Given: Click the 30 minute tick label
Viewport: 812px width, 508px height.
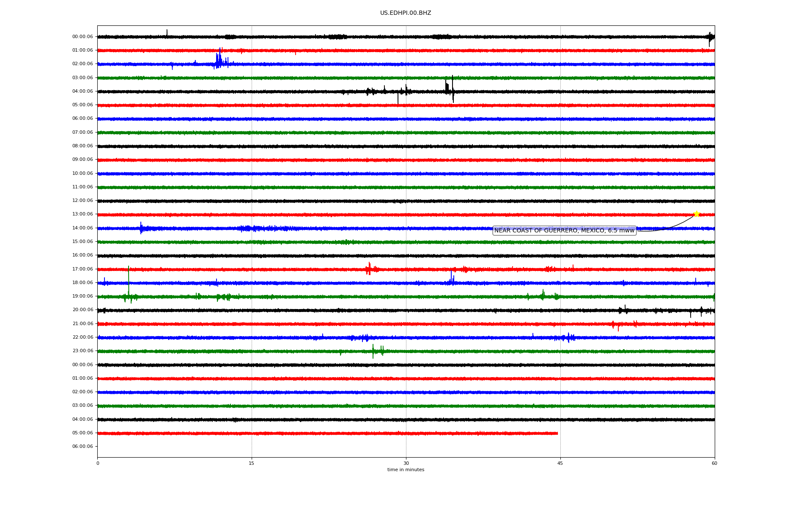Looking at the screenshot, I should pos(406,463).
